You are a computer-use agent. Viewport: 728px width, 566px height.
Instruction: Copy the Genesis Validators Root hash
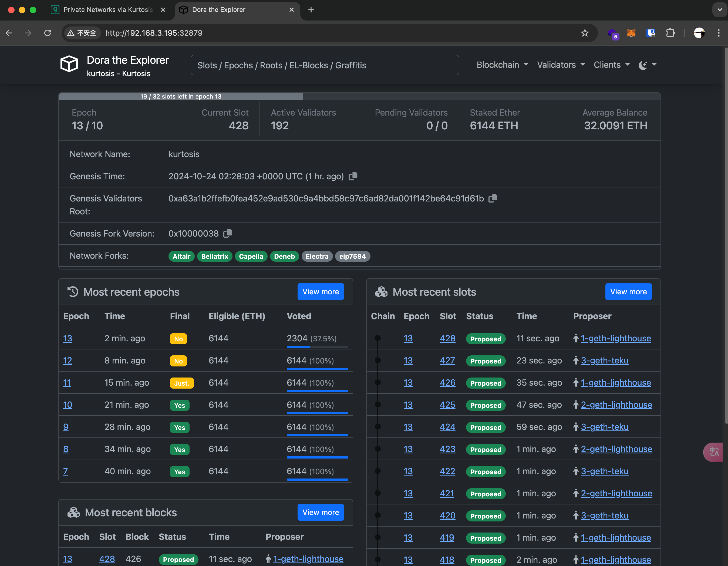[493, 198]
